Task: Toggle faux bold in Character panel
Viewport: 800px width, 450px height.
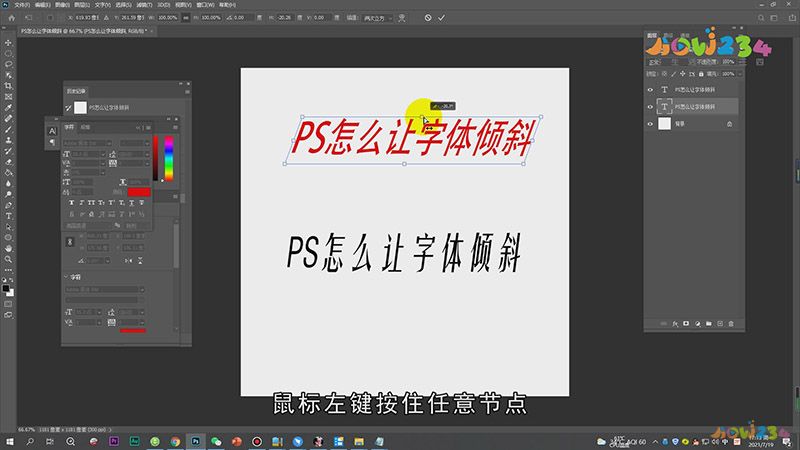Action: [71, 203]
